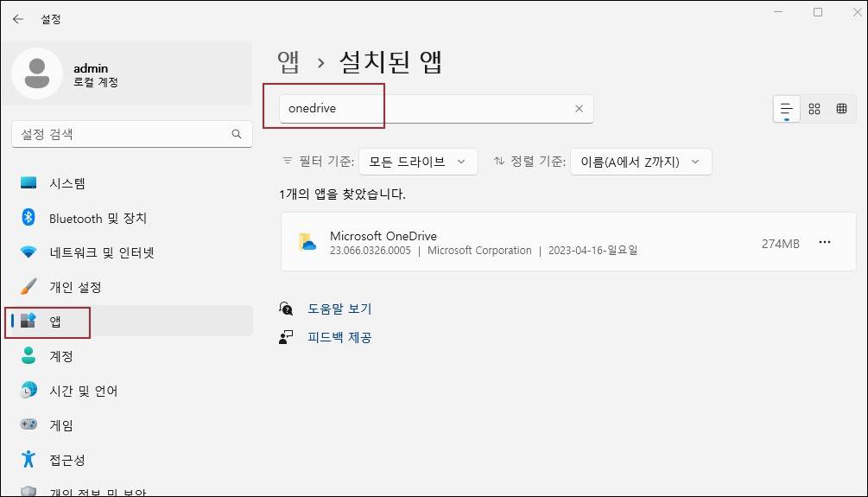
Task: Click the admin user avatar
Action: pyautogui.click(x=37, y=73)
